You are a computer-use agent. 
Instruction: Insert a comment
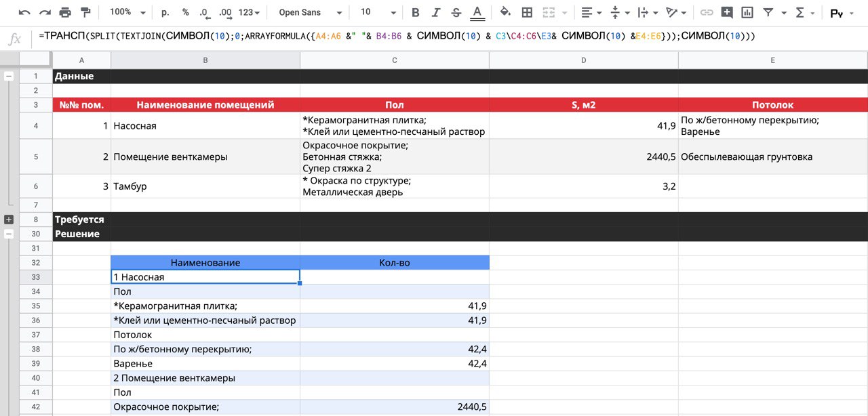(x=727, y=12)
